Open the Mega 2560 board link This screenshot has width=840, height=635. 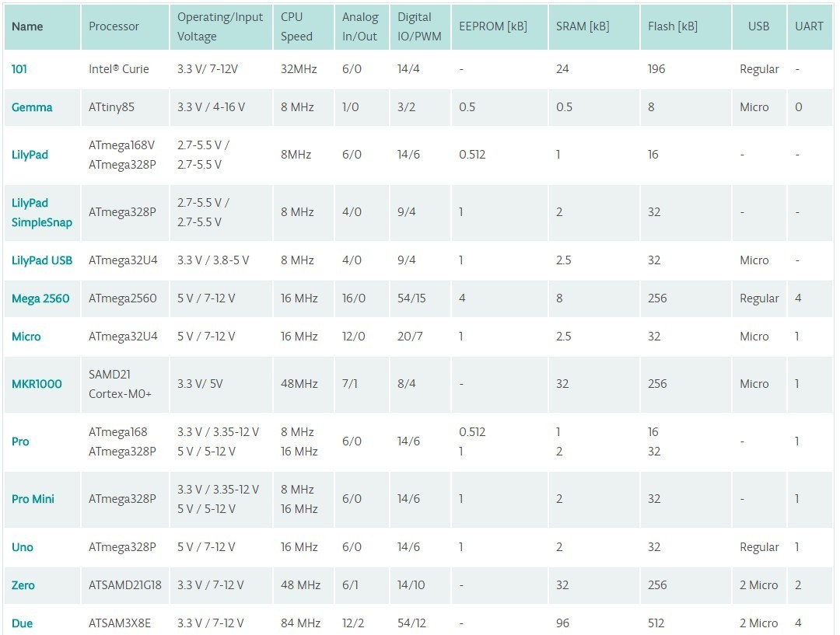point(40,298)
